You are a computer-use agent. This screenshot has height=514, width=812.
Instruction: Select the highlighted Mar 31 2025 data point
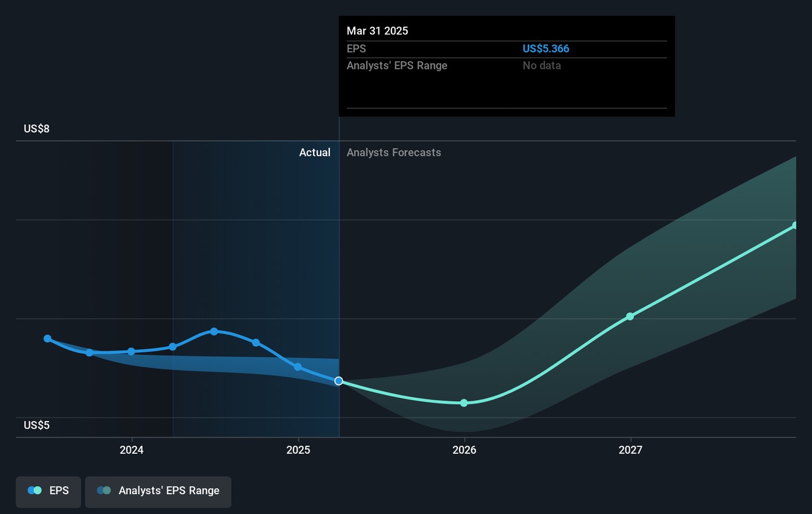(x=339, y=381)
